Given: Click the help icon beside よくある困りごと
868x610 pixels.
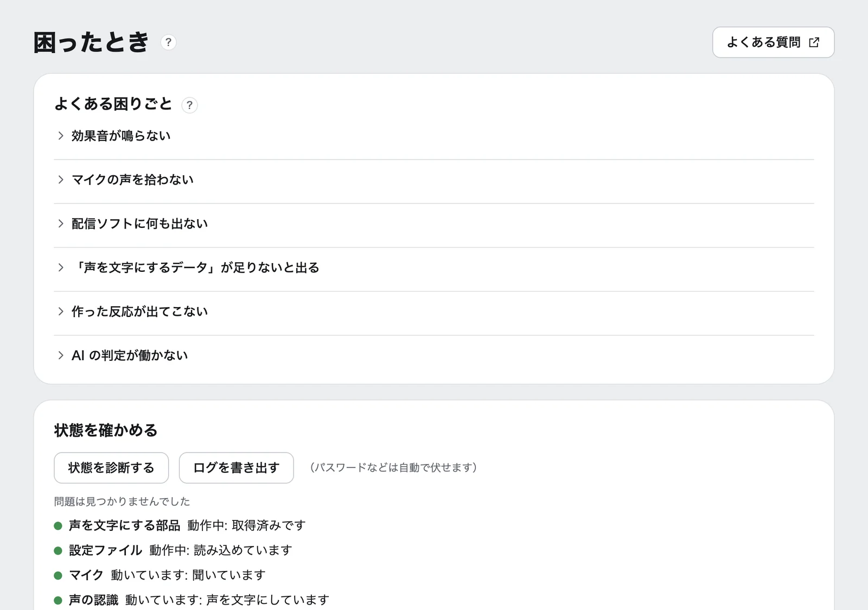Looking at the screenshot, I should 189,105.
